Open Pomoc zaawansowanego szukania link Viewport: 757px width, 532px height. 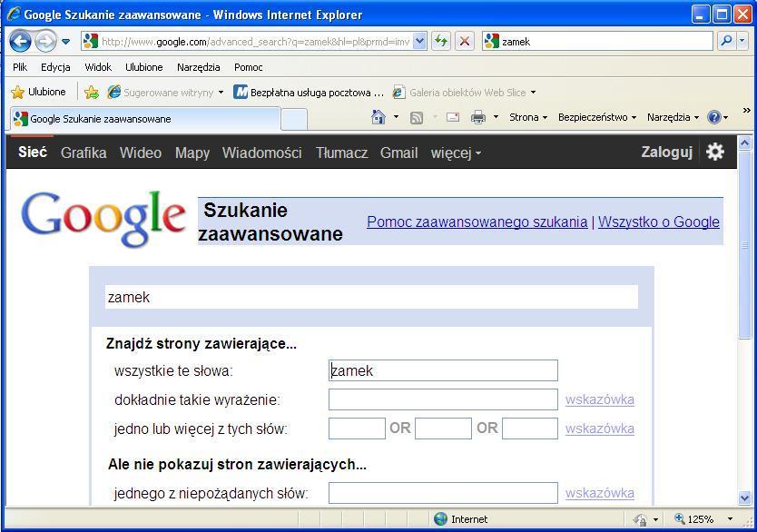click(477, 222)
